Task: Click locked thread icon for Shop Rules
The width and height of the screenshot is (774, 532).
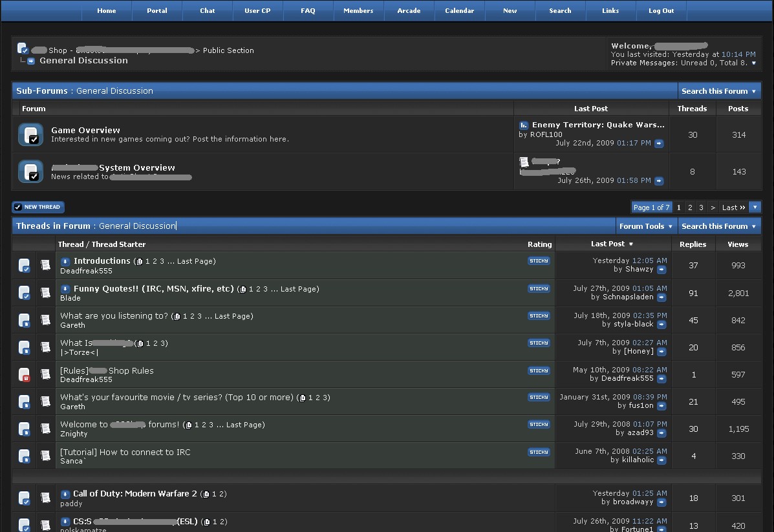Action: pyautogui.click(x=24, y=374)
